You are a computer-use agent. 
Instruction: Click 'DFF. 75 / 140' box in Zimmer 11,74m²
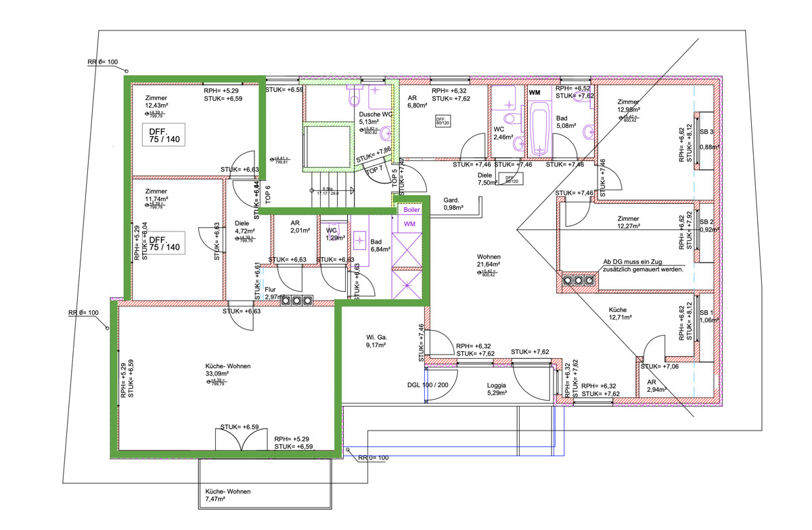pyautogui.click(x=164, y=243)
